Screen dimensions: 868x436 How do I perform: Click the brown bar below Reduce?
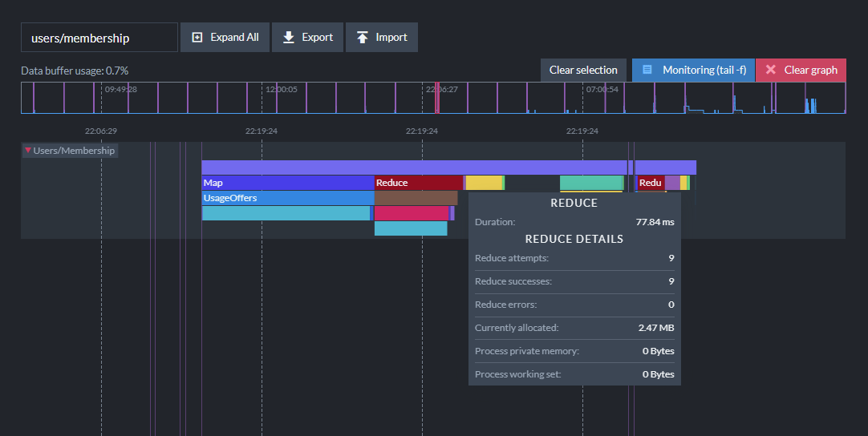point(416,198)
